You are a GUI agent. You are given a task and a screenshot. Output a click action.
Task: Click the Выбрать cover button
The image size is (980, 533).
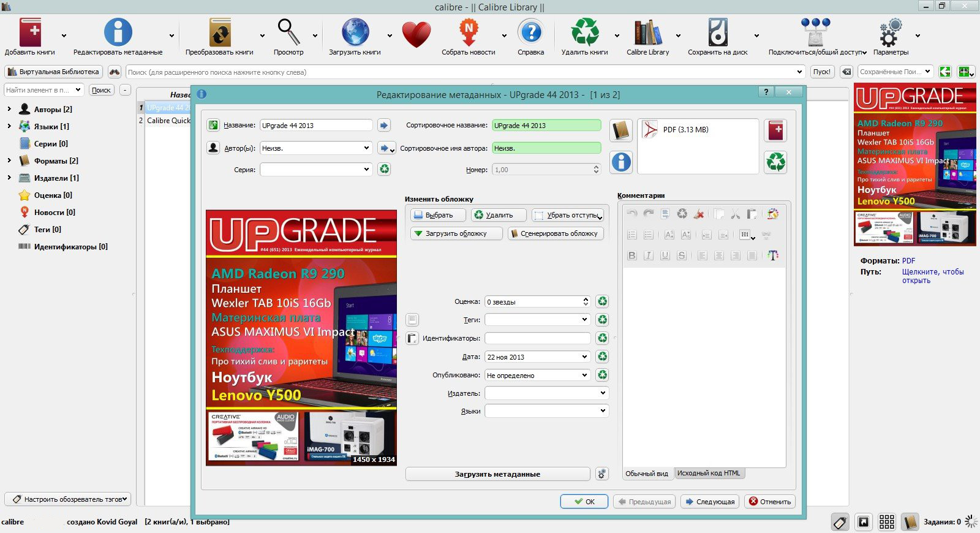(438, 215)
